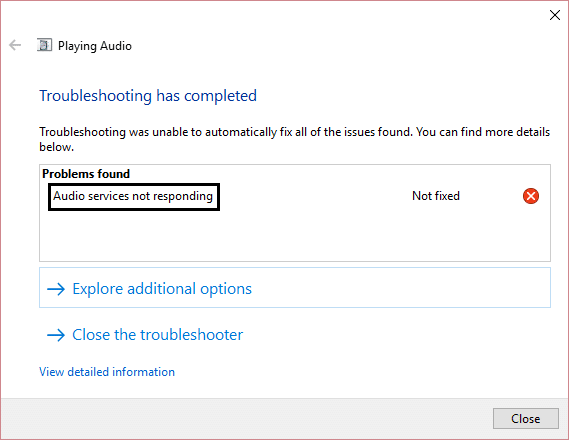Close the dialog with the X icon

click(554, 15)
